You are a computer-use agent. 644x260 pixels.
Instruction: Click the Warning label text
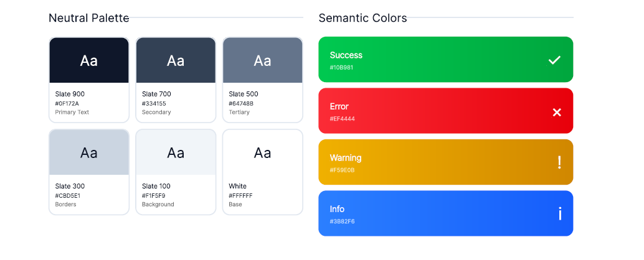coord(346,158)
